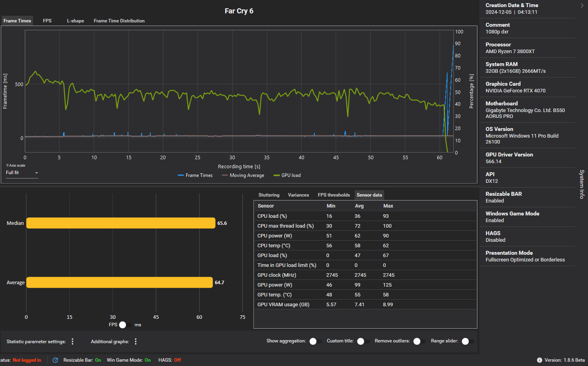Click the yellow Median bar

tap(121, 223)
